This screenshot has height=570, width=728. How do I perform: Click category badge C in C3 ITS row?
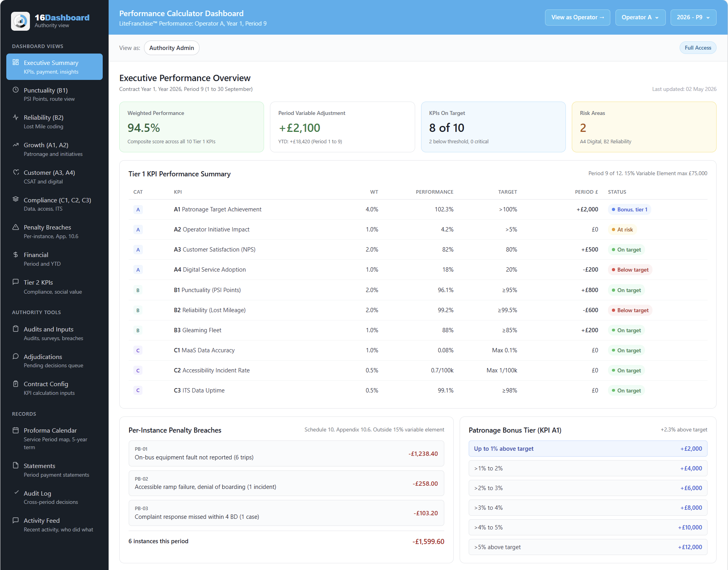pyautogui.click(x=138, y=390)
